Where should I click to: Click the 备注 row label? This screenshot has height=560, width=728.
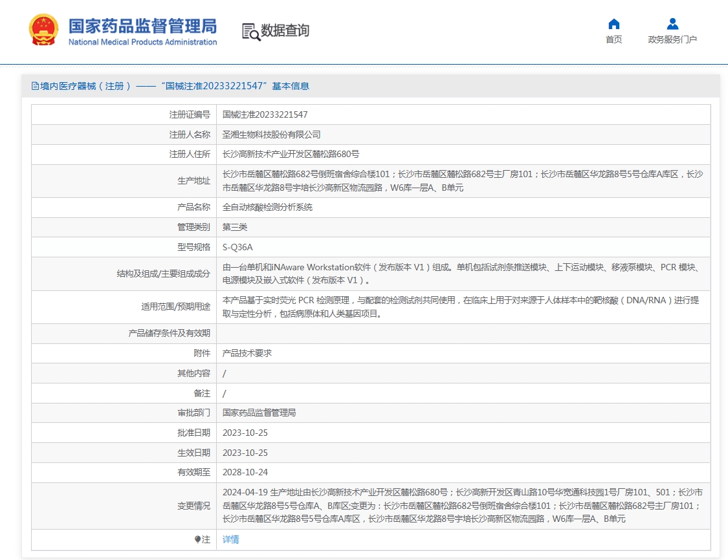pos(202,393)
